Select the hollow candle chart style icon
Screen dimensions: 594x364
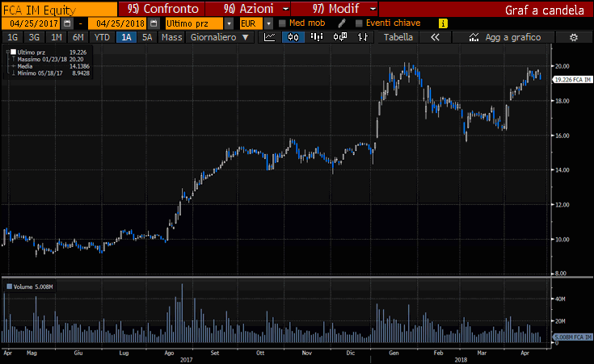pyautogui.click(x=339, y=37)
